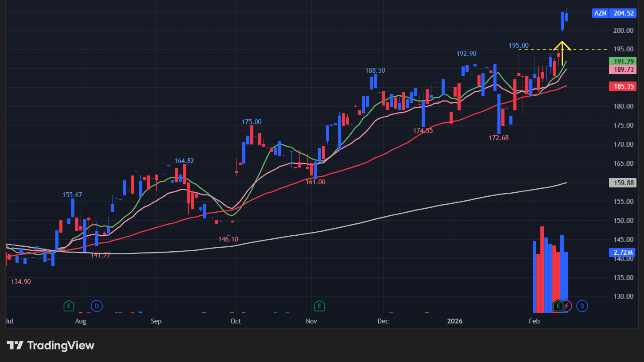The height and width of the screenshot is (362, 644).
Task: Click the earnings E marker in November
Action: coord(319,306)
